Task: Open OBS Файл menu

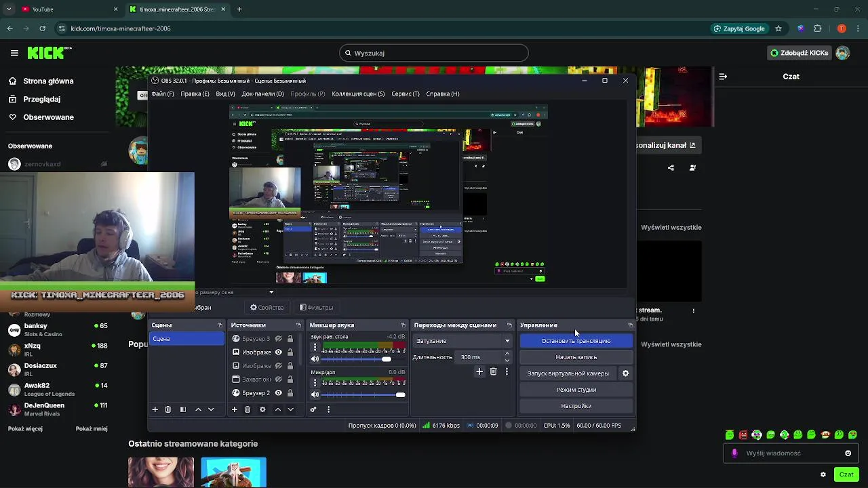Action: [x=163, y=94]
